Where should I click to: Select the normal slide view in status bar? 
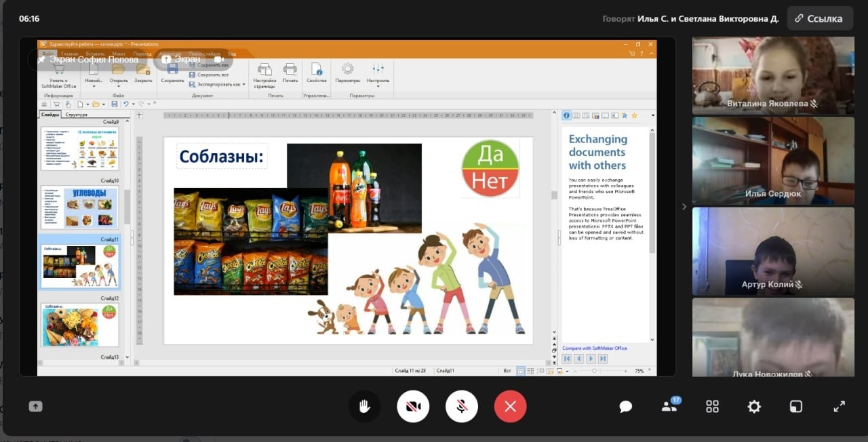tap(521, 371)
